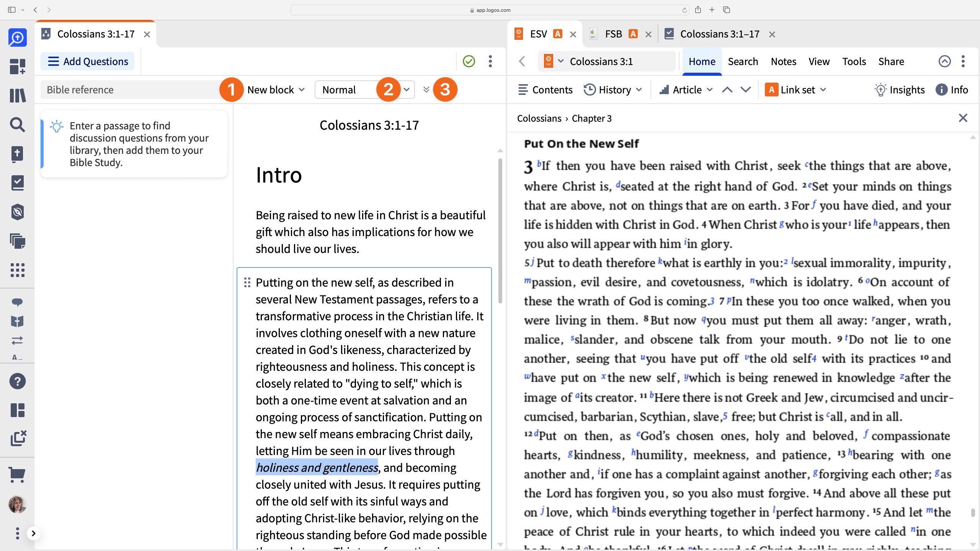Click the open book sidebar icon
Viewport: 980px width, 551px height.
(x=17, y=321)
